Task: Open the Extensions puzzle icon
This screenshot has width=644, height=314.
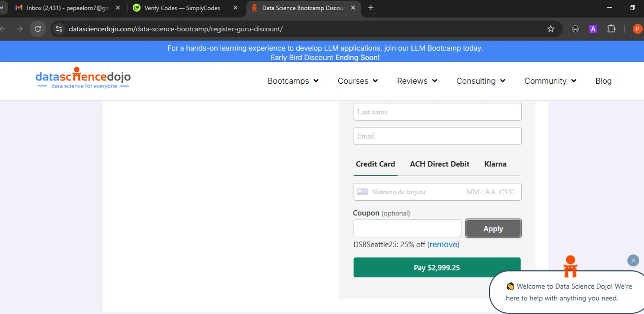Action: [611, 29]
